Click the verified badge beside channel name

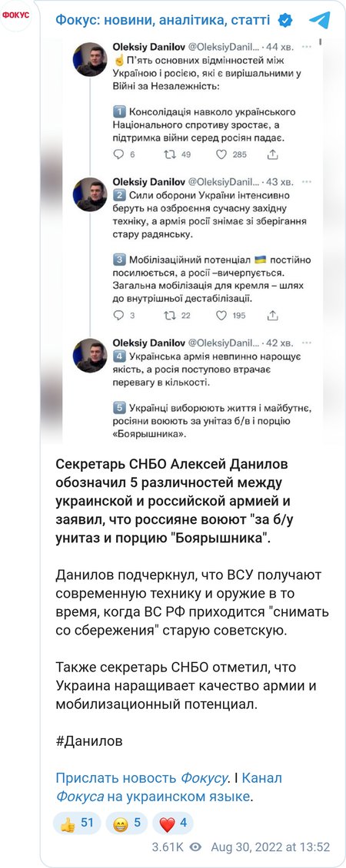point(285,21)
